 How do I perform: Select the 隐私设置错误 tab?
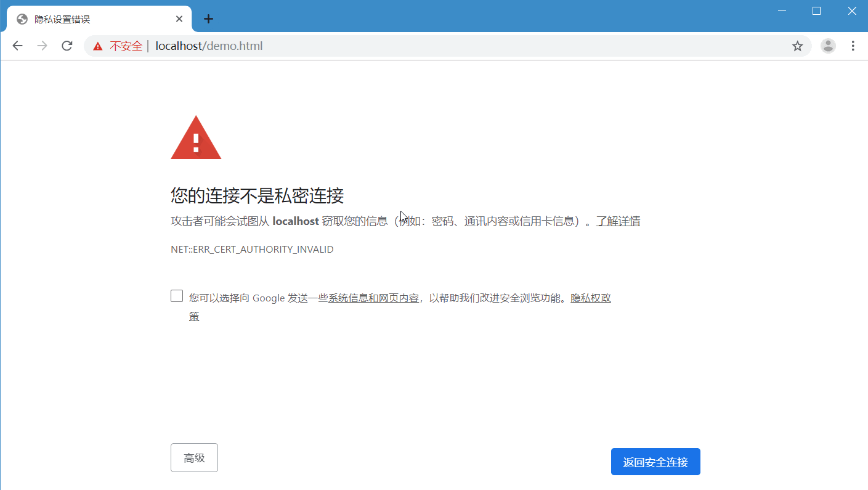coord(99,19)
